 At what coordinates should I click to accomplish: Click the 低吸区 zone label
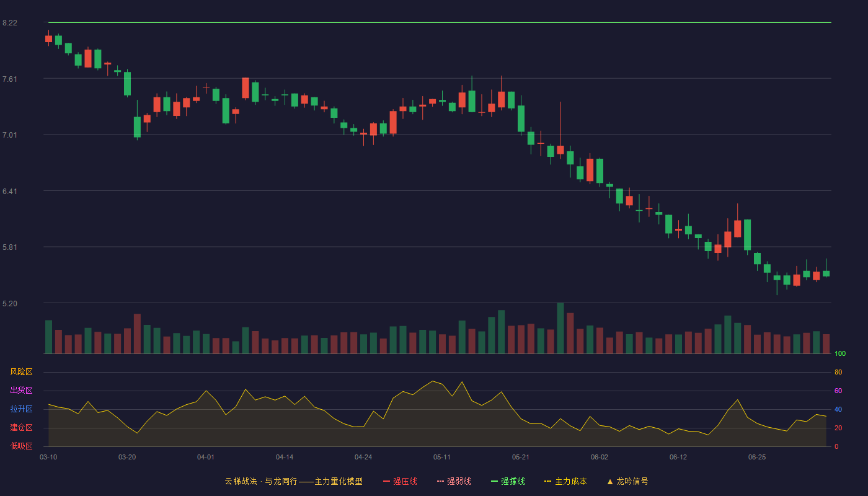[21, 446]
